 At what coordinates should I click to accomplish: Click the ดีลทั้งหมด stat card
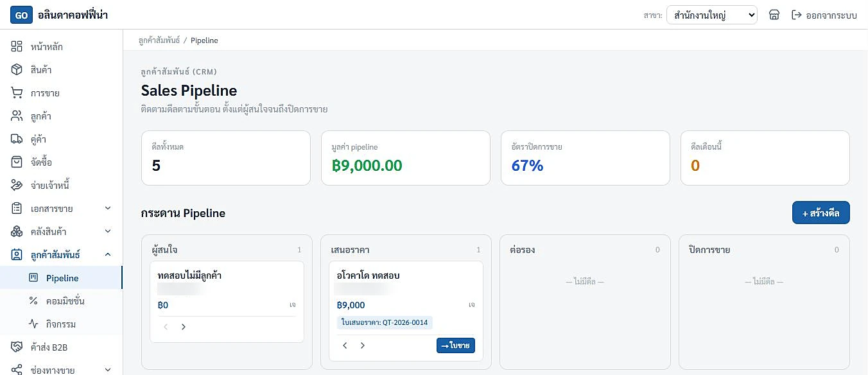(x=226, y=158)
